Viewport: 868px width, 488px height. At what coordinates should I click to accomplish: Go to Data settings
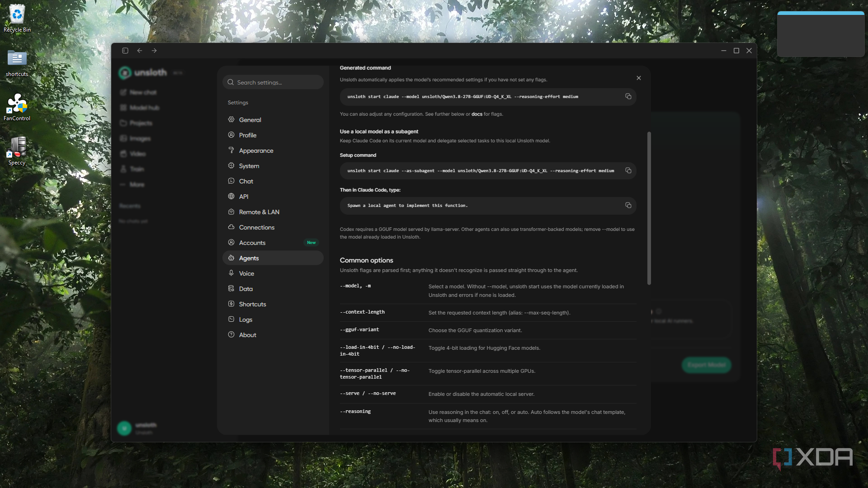tap(273, 289)
